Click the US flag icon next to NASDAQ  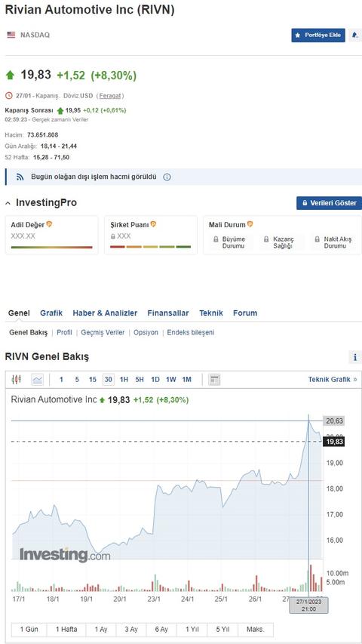point(11,35)
